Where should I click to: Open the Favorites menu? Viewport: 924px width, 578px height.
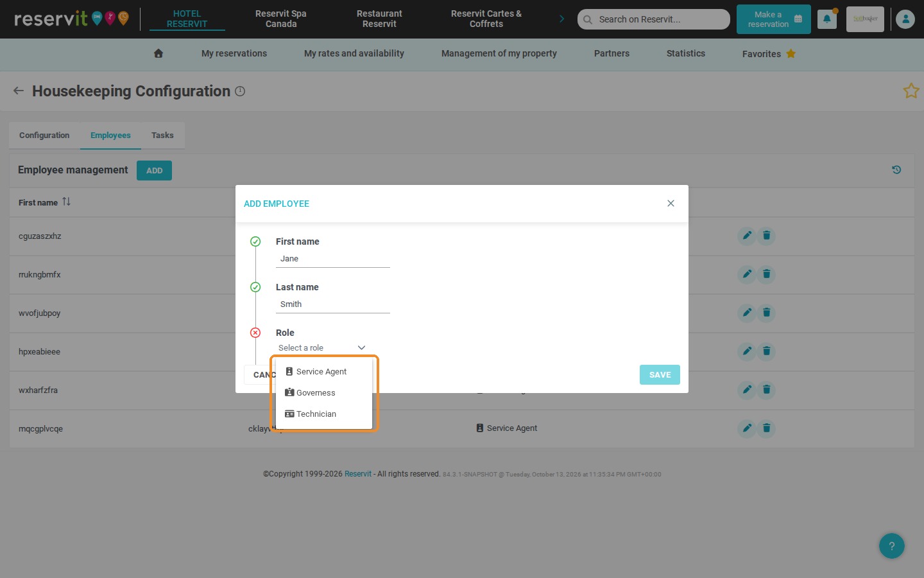click(769, 53)
